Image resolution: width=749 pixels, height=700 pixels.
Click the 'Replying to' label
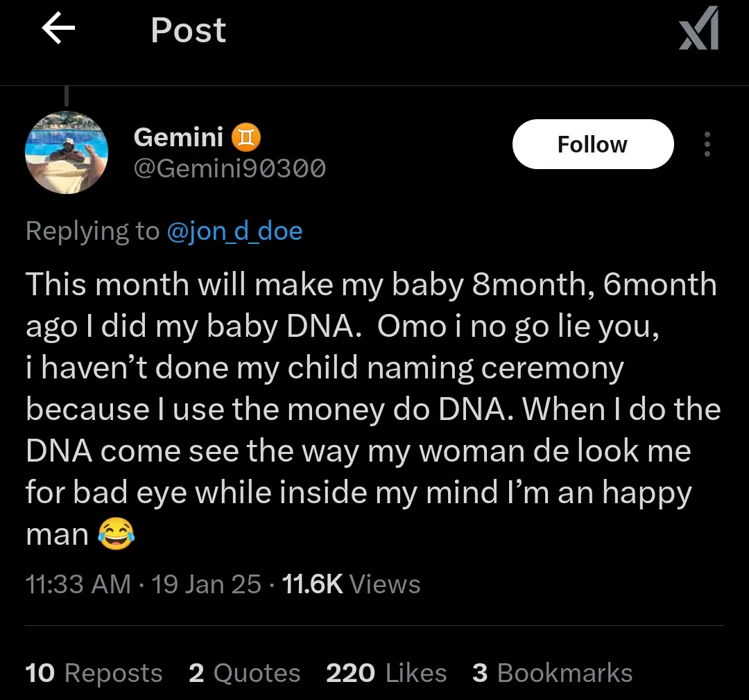tap(92, 231)
